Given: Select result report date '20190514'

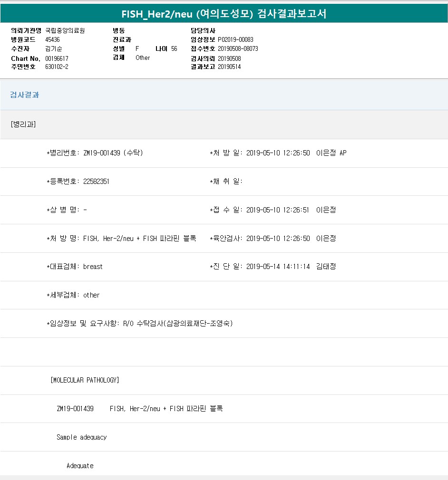Looking at the screenshot, I should 229,67.
